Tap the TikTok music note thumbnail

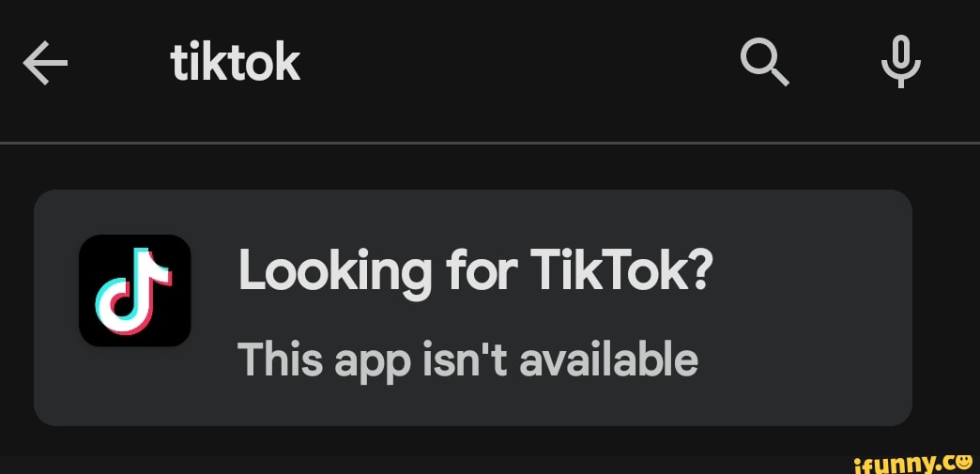pyautogui.click(x=135, y=290)
